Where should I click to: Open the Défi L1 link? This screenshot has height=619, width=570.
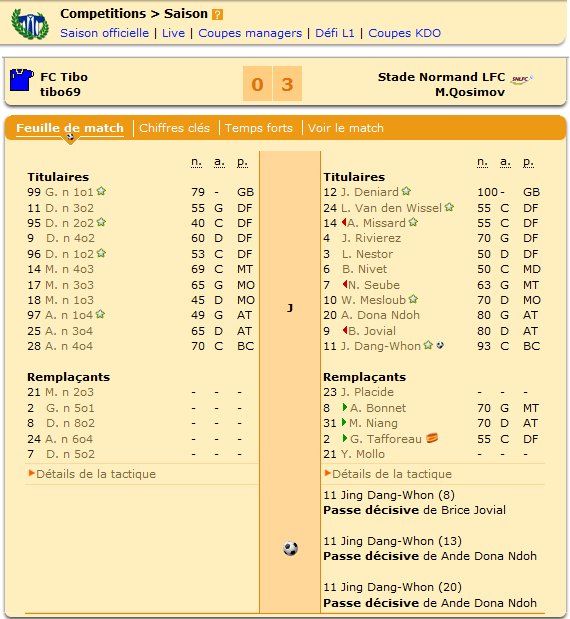[335, 33]
